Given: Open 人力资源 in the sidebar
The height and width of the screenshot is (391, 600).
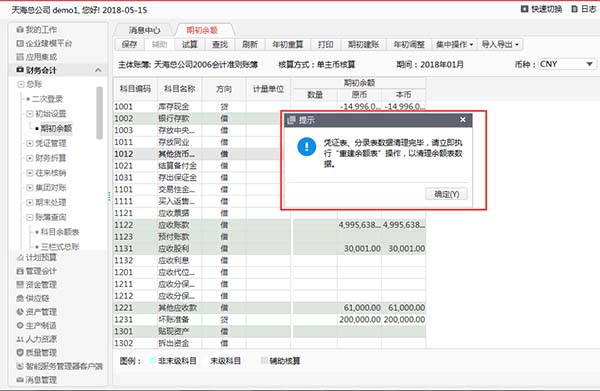Looking at the screenshot, I should [x=37, y=339].
